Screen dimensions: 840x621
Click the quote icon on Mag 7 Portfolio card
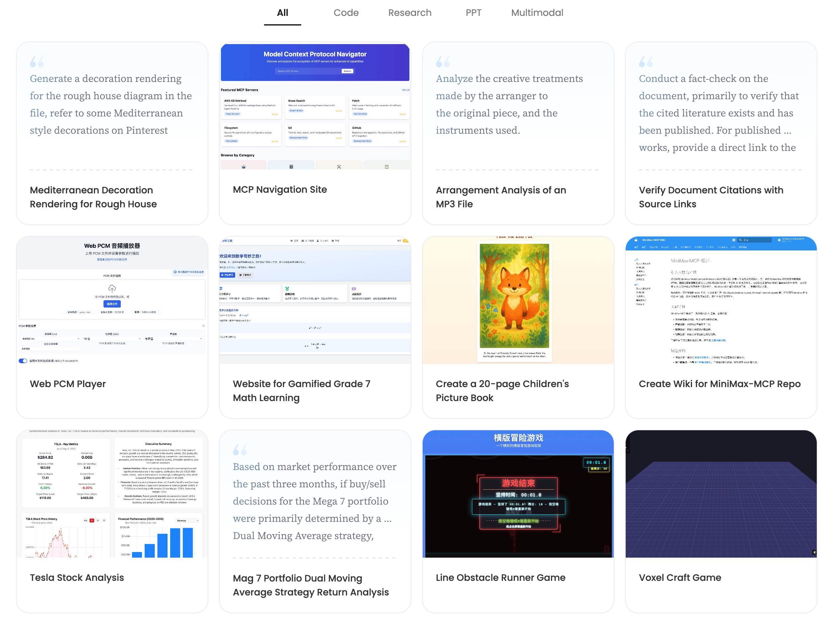[240, 449]
